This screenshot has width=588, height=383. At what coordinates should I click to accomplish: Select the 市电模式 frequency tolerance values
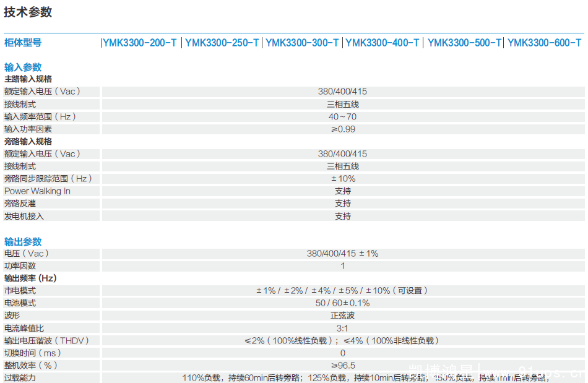pos(343,291)
